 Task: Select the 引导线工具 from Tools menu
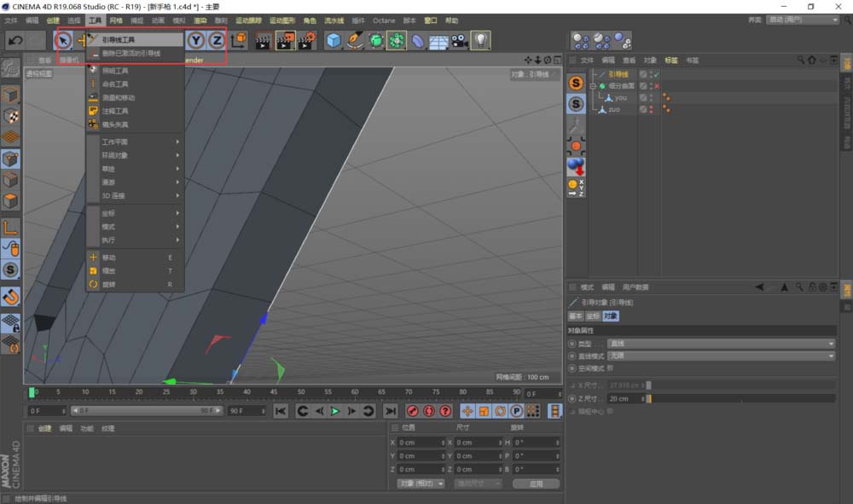tap(119, 38)
